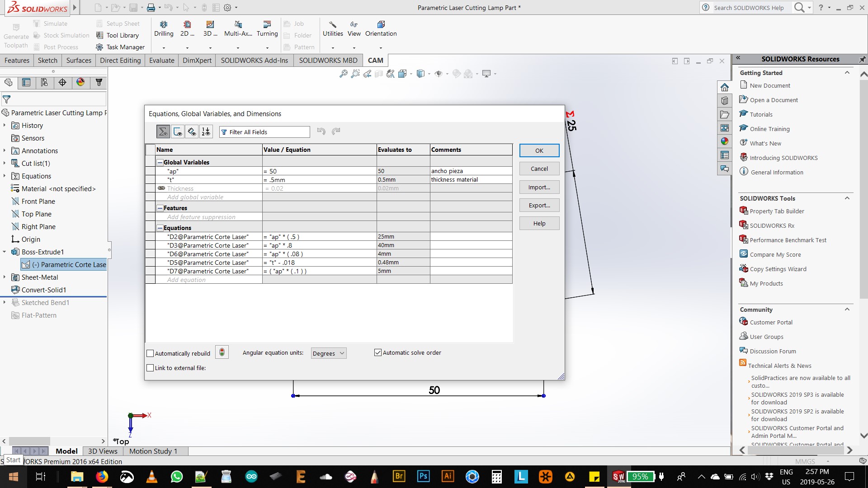
Task: Collapse the Global Variables section
Action: (160, 162)
